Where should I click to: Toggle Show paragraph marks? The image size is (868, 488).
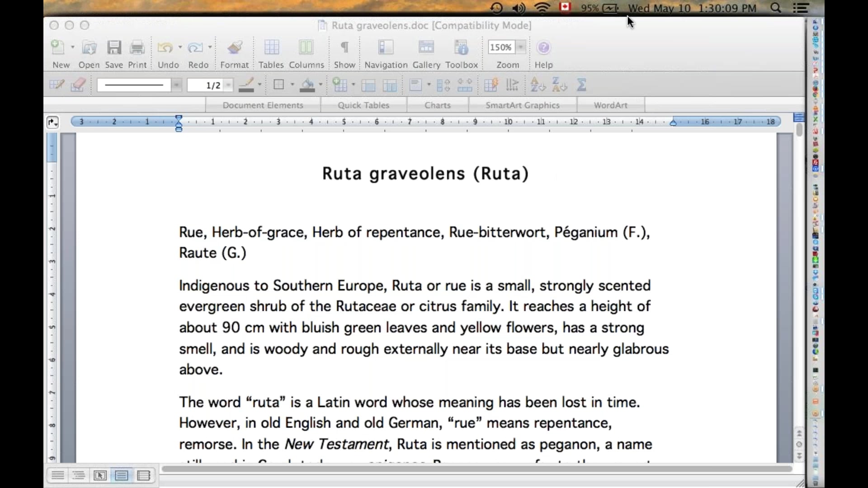344,48
